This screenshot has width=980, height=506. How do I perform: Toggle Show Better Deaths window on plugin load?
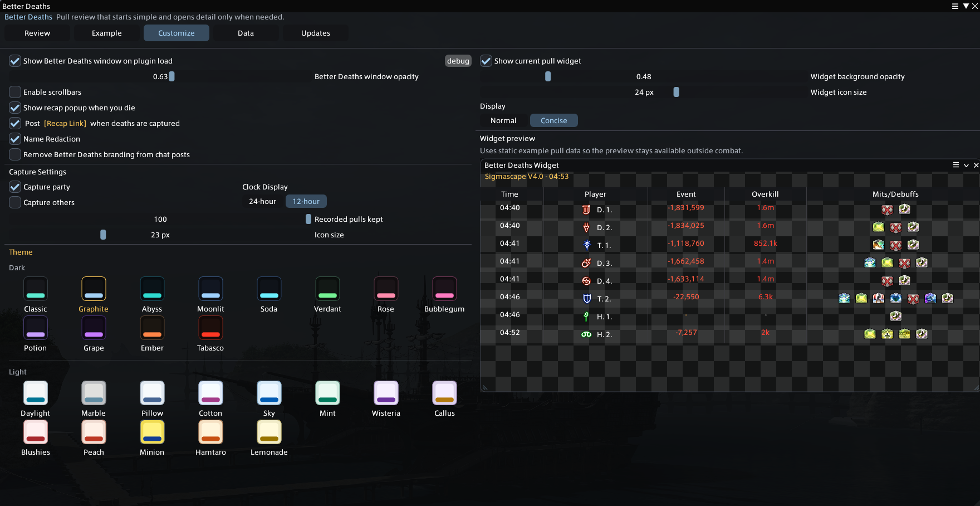click(x=15, y=61)
